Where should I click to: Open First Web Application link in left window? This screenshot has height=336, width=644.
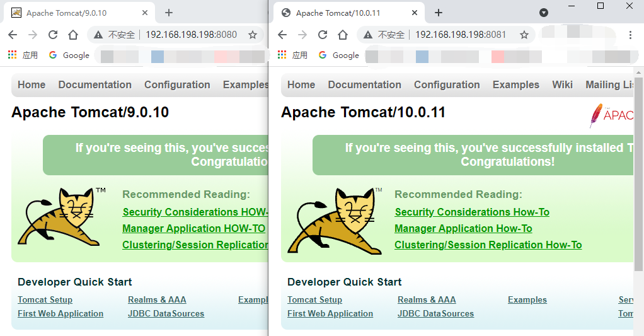pyautogui.click(x=60, y=313)
